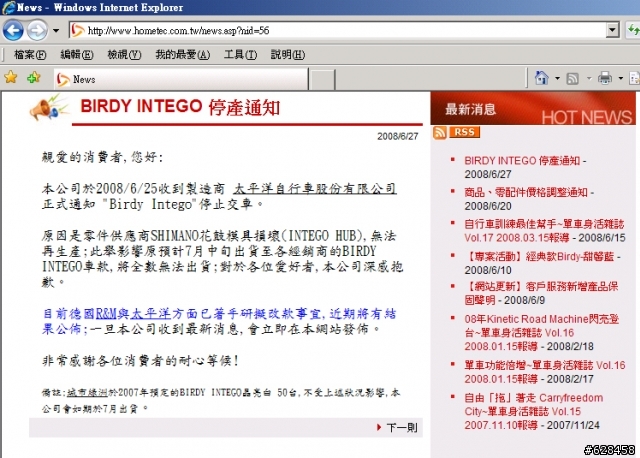Open the blue 太平洋 link in article
Image resolution: width=640 pixels, height=458 pixels.
(x=151, y=314)
